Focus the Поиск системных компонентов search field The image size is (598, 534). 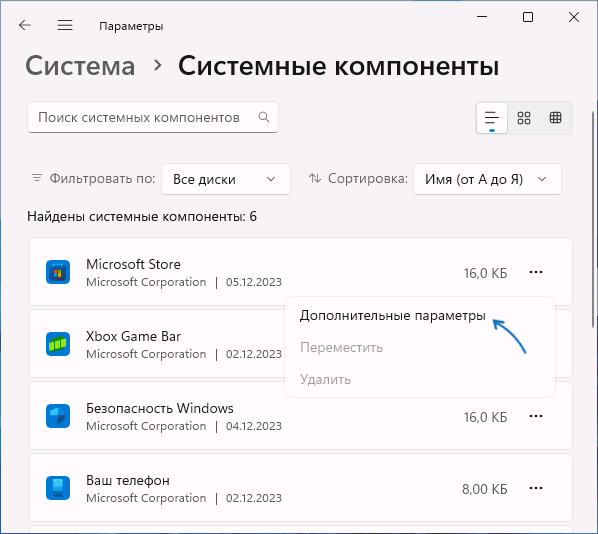[153, 117]
